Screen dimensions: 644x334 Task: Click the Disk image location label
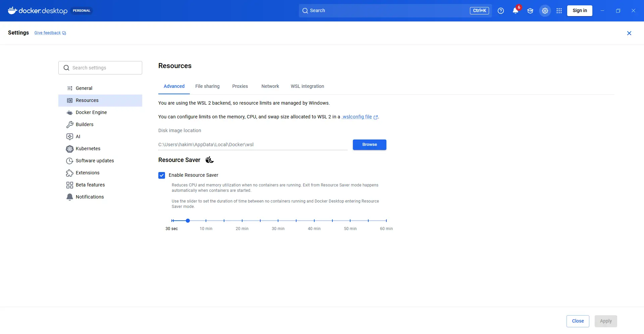click(x=180, y=130)
